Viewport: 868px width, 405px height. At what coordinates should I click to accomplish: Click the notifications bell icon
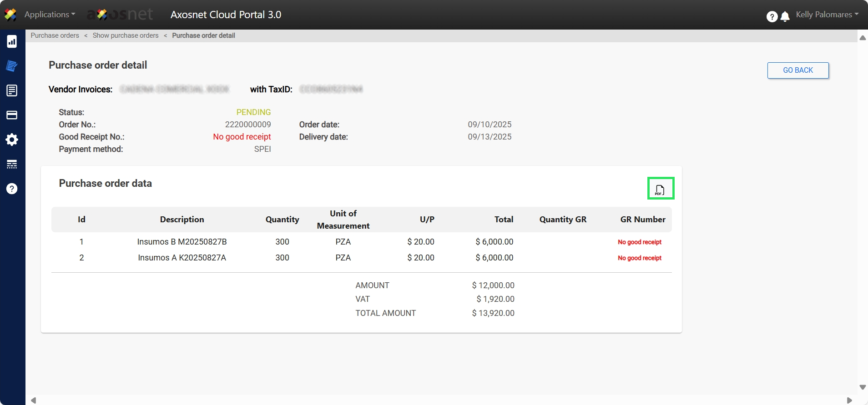click(785, 17)
